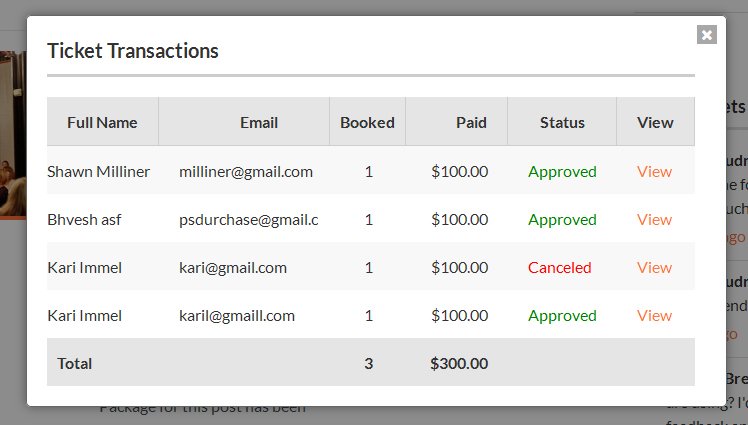Click the View column header
Viewport: 748px width, 425px height.
click(655, 123)
